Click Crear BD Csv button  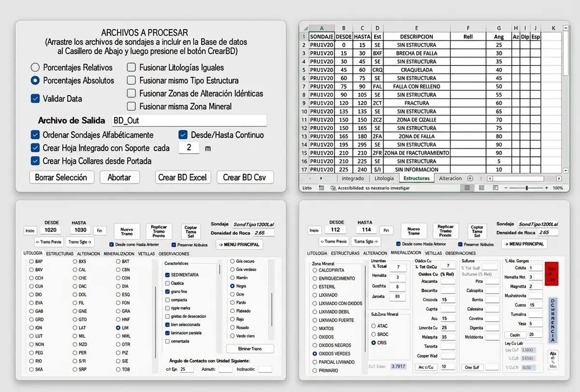(245, 177)
